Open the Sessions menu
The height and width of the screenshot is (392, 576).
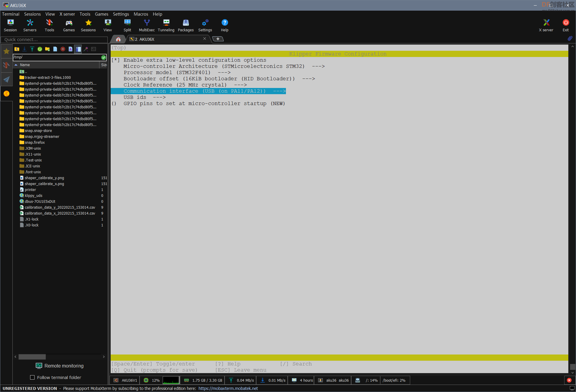tap(32, 14)
